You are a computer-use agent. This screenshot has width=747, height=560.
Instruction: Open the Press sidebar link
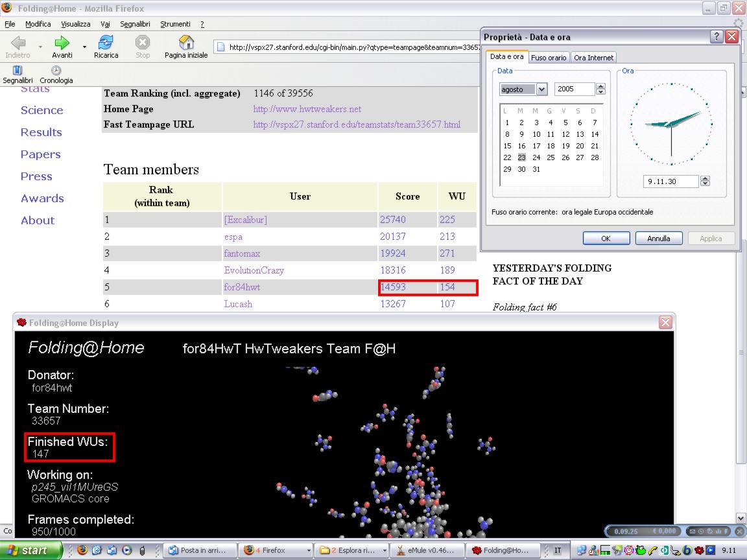point(36,176)
